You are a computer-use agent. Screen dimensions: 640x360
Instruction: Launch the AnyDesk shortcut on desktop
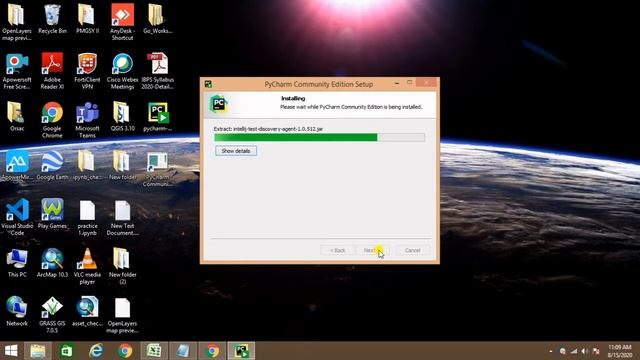pos(122,22)
